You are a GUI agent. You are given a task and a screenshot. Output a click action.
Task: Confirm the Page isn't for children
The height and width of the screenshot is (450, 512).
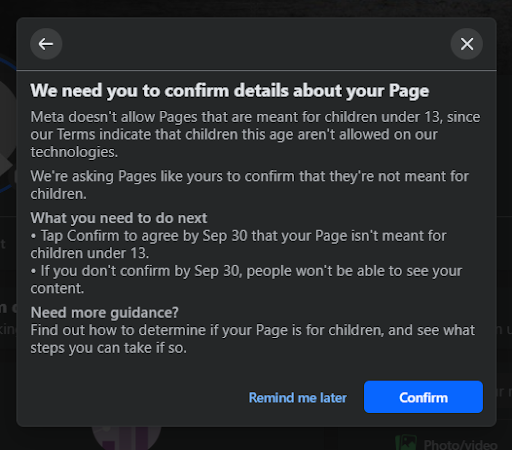[x=423, y=397]
